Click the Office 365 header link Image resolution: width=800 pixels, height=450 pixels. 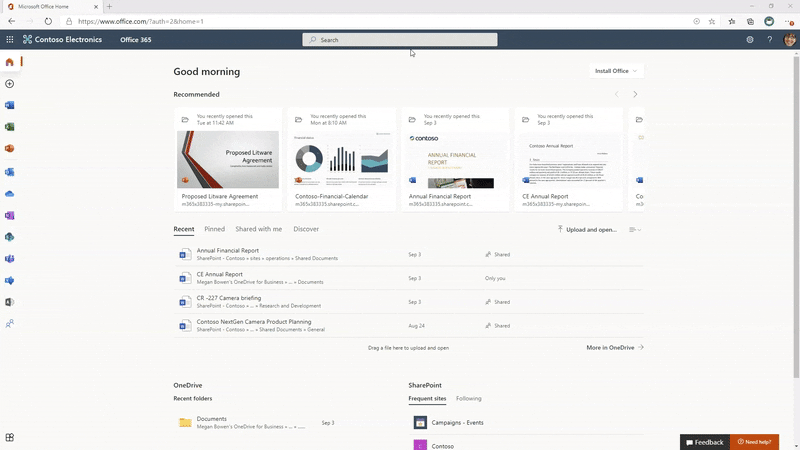[136, 39]
